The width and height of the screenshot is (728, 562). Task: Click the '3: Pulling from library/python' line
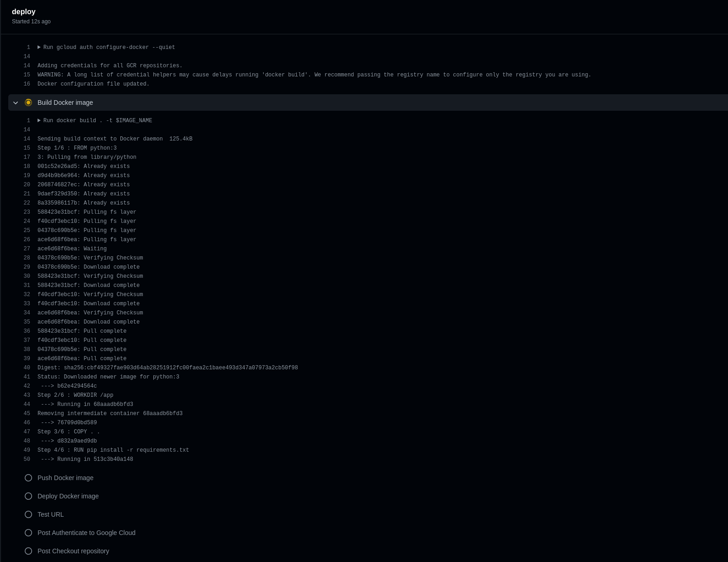coord(87,157)
